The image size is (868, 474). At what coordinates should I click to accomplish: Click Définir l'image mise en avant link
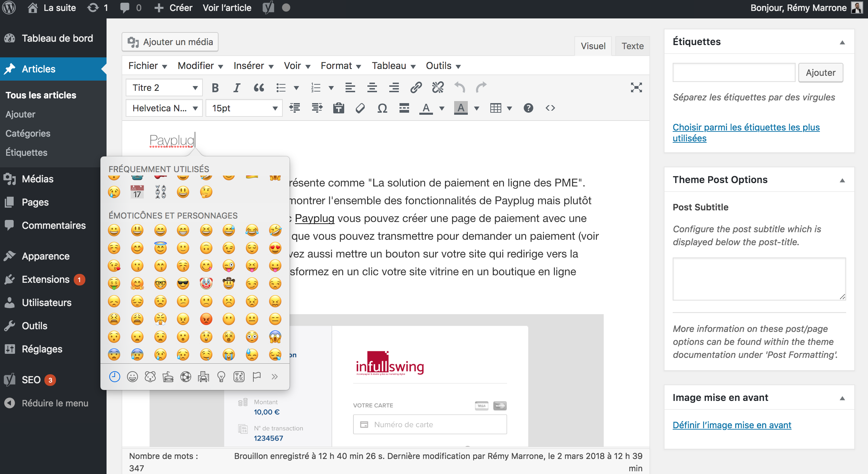[x=732, y=425]
